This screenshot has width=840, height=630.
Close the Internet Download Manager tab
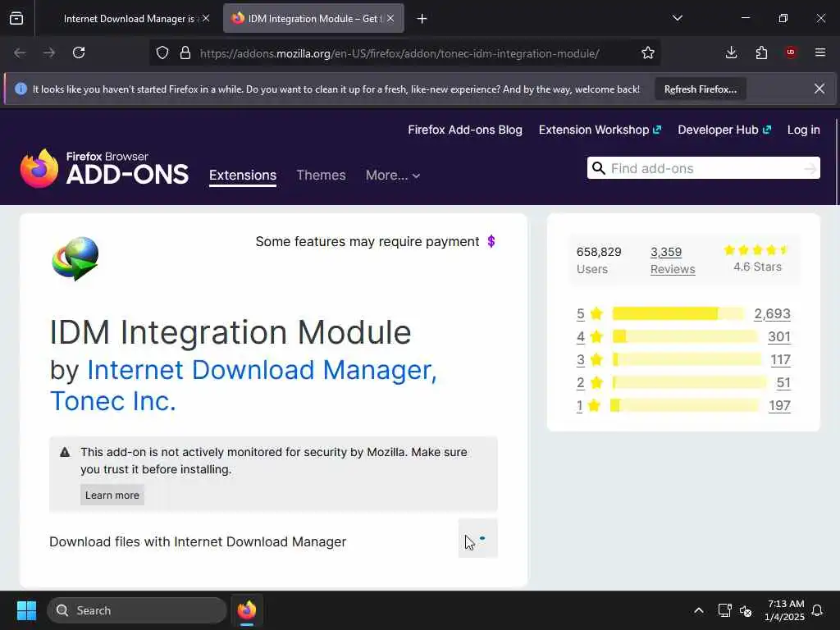(206, 19)
